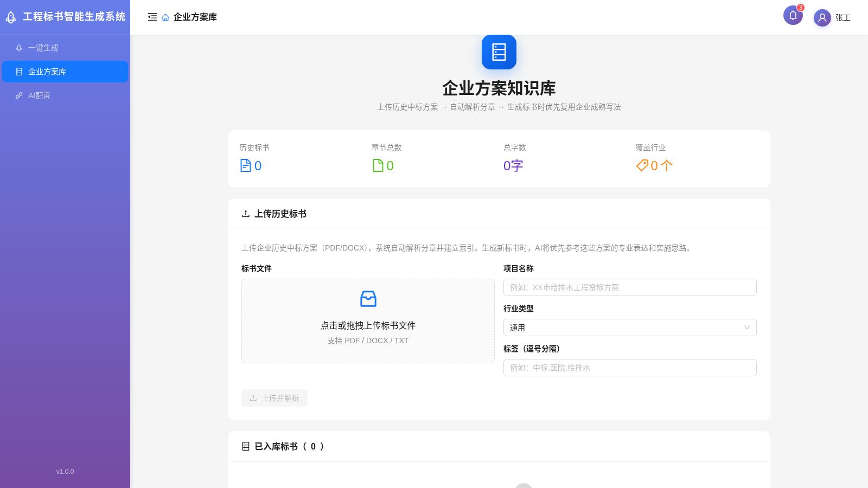
Task: Click the 标签（逗号分隔）input field
Action: click(x=630, y=368)
